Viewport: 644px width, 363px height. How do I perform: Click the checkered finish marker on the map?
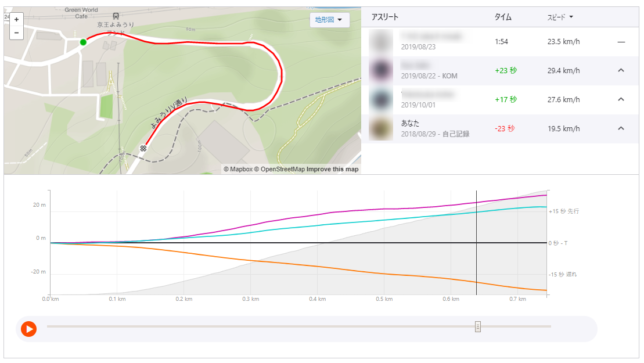(143, 148)
